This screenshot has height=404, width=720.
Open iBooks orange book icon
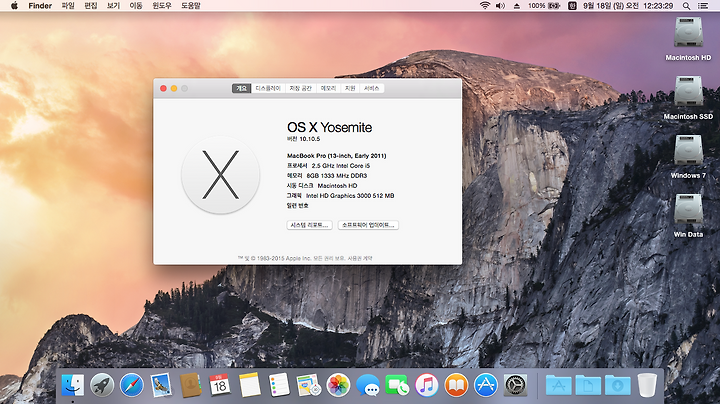(456, 385)
